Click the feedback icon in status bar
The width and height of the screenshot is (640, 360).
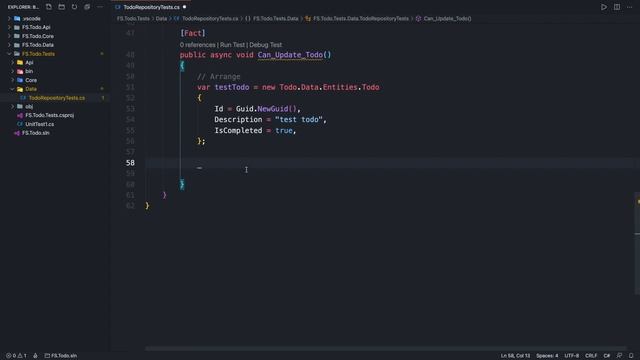tap(620, 356)
